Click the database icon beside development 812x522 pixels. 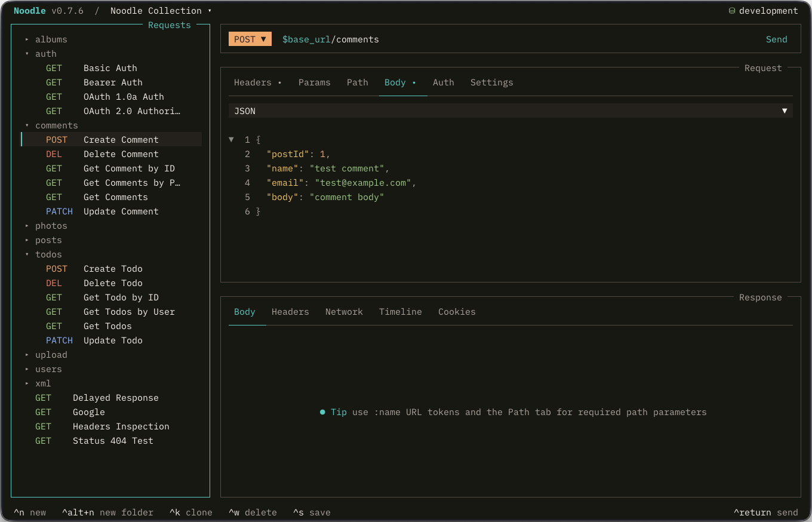(x=732, y=11)
